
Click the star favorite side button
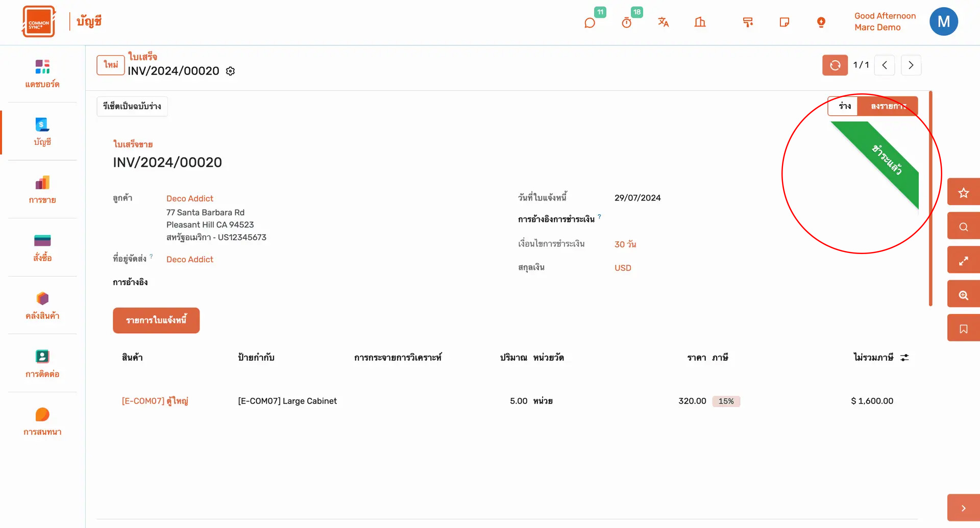pos(963,192)
